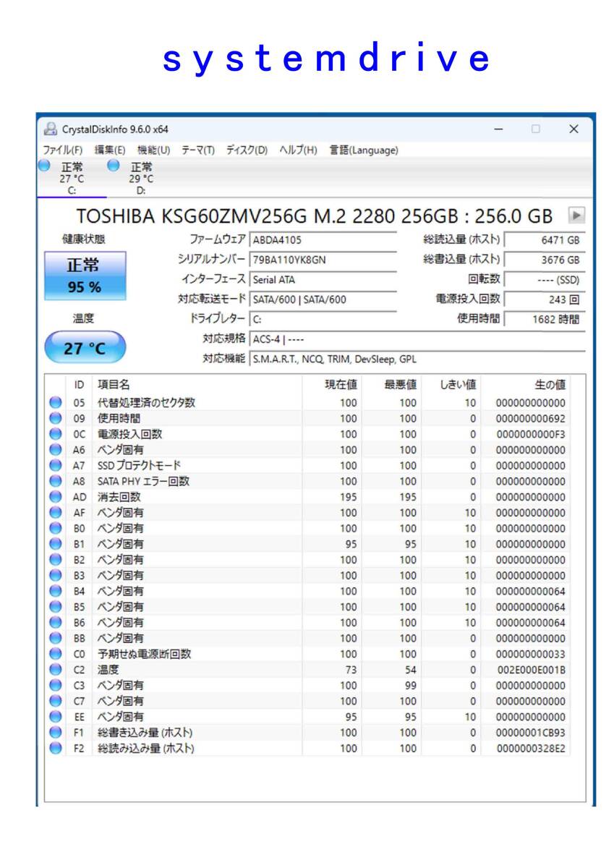Click the 正常 95 % health status button
Viewport: 614px width, 868px height.
point(85,276)
